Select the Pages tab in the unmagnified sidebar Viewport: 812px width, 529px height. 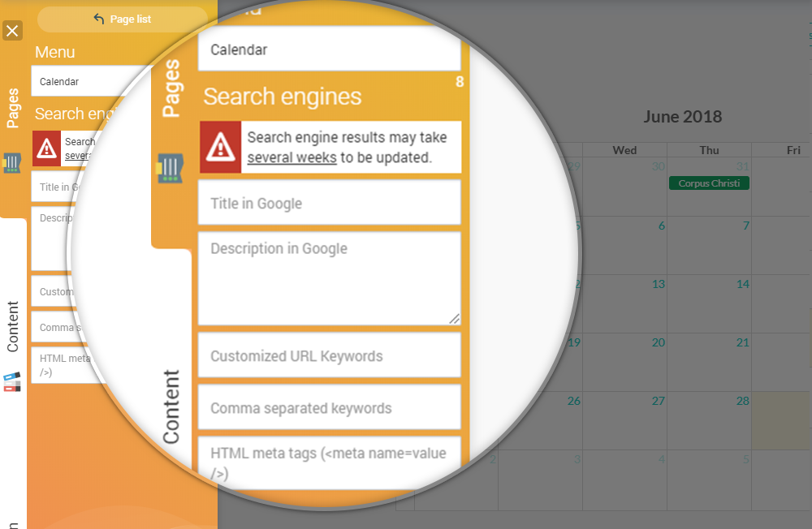coord(13,108)
